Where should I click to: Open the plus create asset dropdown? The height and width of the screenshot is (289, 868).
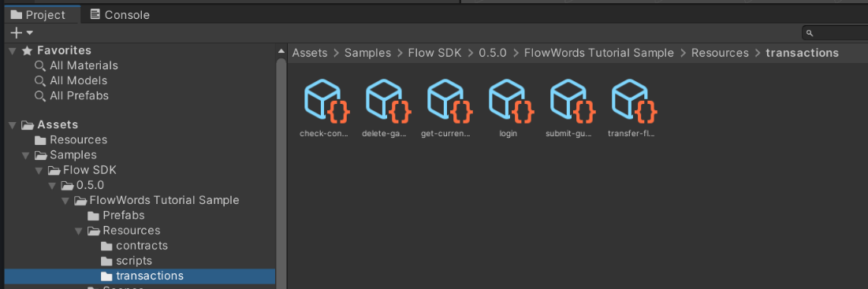(21, 33)
